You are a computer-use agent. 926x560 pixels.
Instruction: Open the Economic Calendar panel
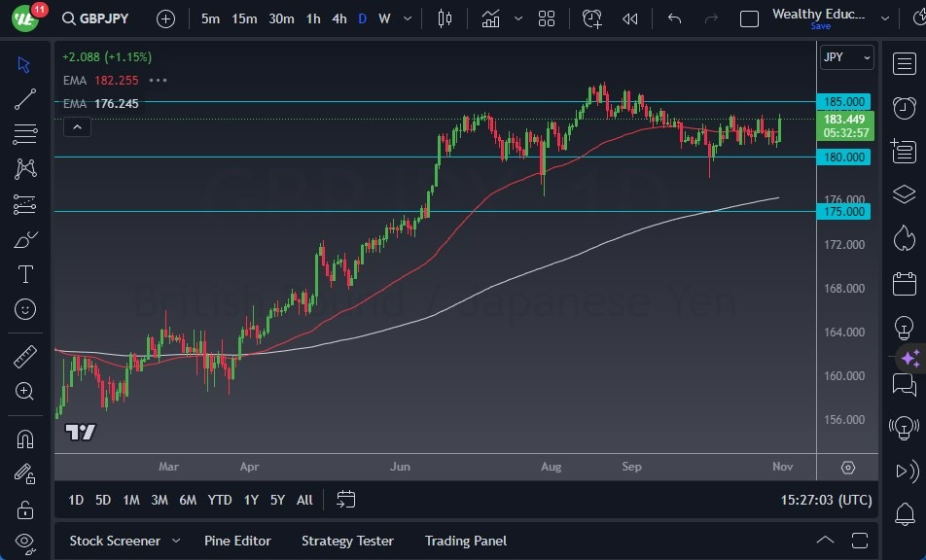904,283
